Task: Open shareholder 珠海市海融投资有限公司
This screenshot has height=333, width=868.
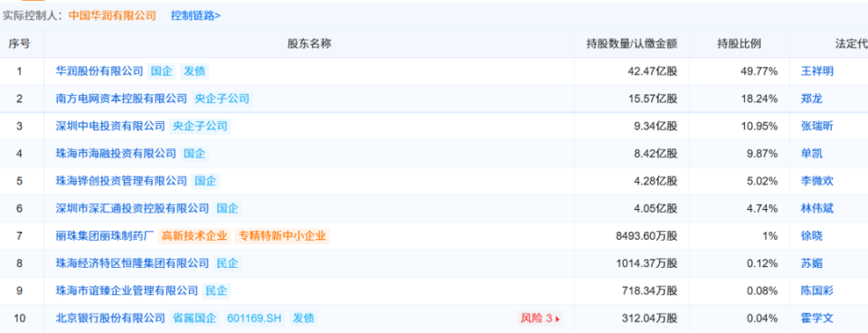Action: pos(117,154)
